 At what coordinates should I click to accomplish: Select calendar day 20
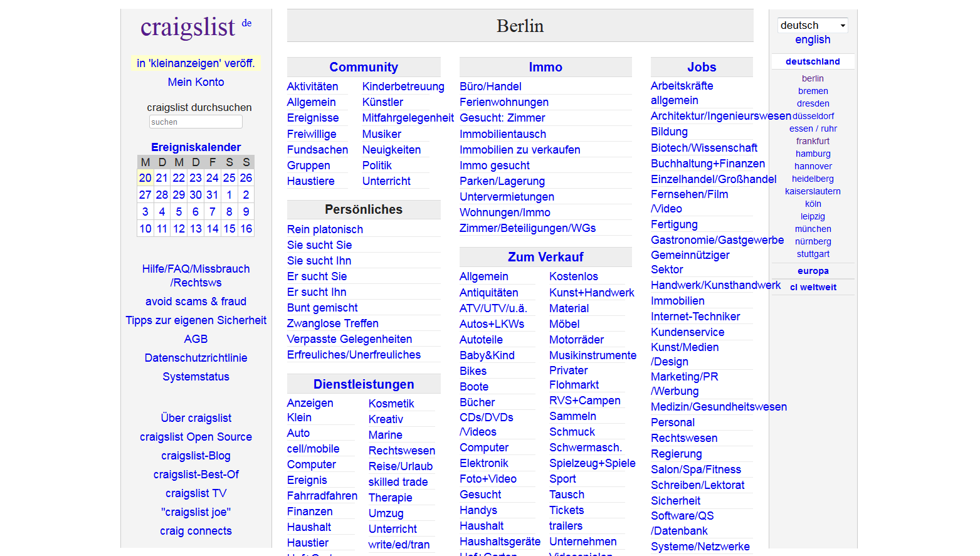coord(145,178)
